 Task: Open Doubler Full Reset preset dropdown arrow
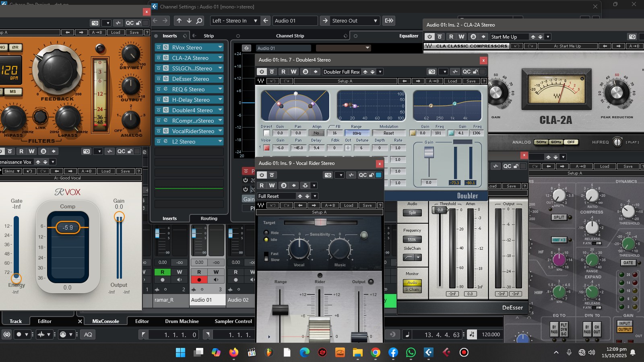380,72
